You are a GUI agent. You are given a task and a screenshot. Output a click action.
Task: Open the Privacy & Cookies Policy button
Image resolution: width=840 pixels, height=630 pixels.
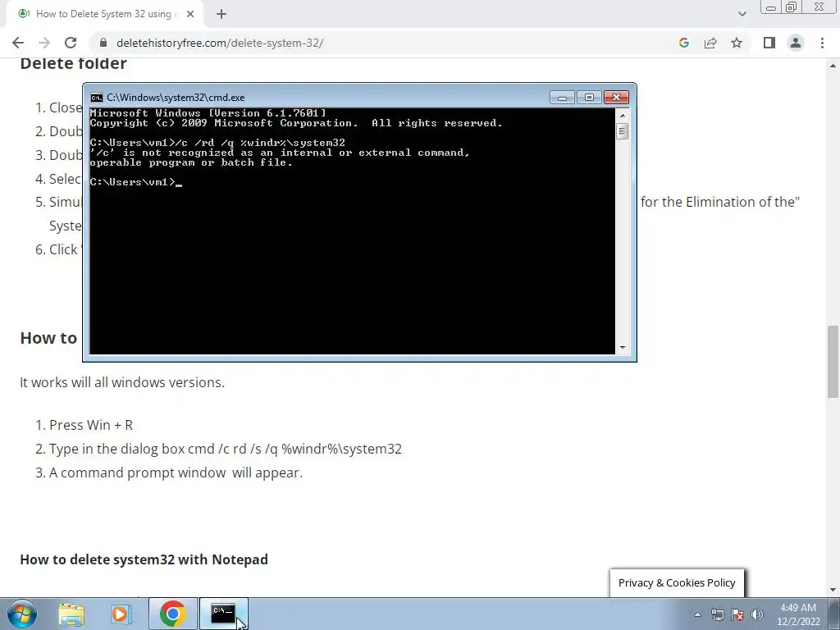coord(677,583)
